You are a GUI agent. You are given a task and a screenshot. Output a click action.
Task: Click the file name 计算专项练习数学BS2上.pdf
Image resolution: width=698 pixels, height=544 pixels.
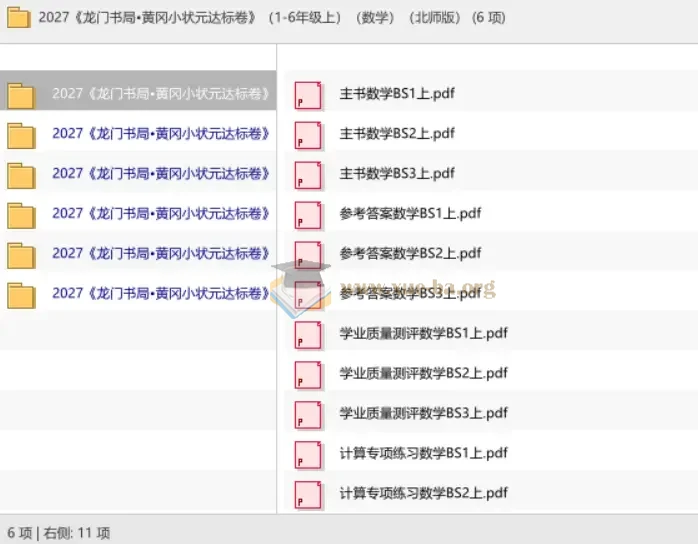coord(423,493)
